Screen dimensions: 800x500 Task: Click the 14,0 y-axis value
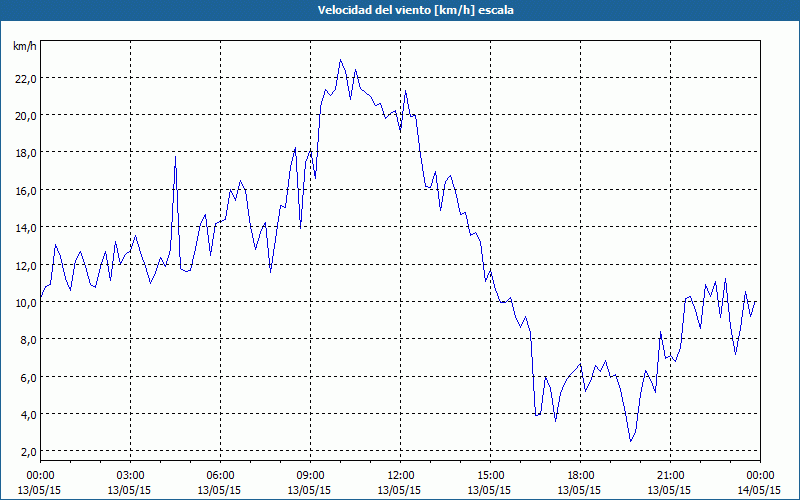pyautogui.click(x=24, y=228)
